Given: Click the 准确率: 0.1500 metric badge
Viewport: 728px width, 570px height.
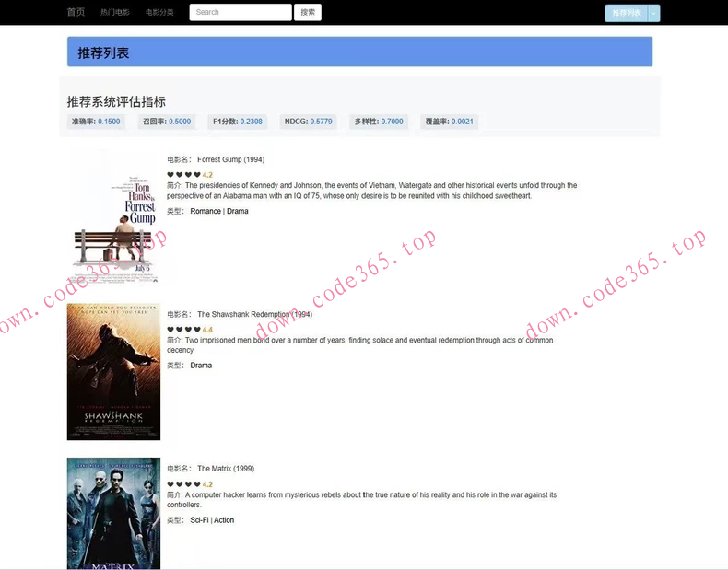Looking at the screenshot, I should pos(96,122).
